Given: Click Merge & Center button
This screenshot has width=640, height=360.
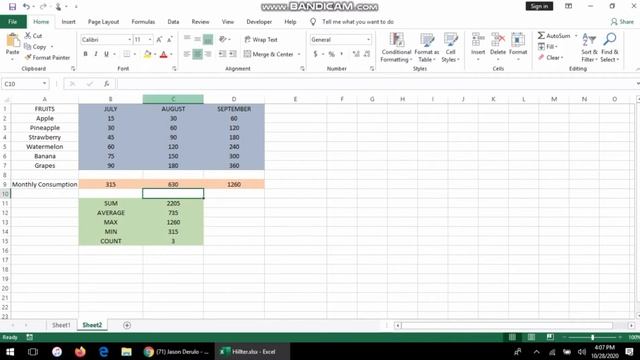Looking at the screenshot, I should 269,54.
